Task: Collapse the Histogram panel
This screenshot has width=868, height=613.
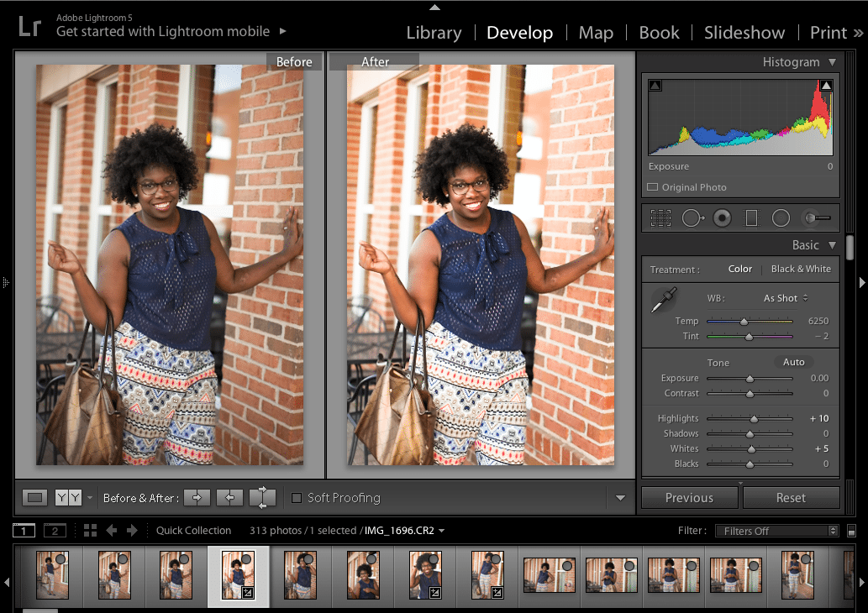Action: click(x=832, y=62)
